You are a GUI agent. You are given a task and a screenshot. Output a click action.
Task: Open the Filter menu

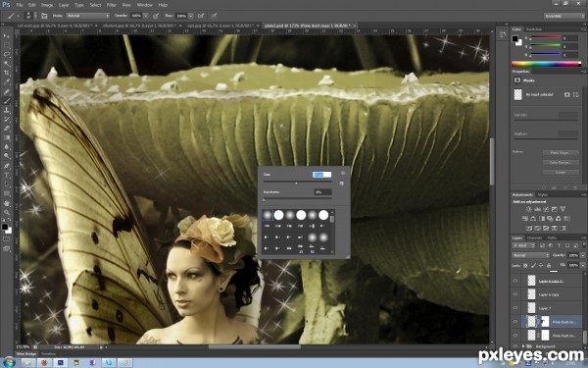[x=112, y=5]
